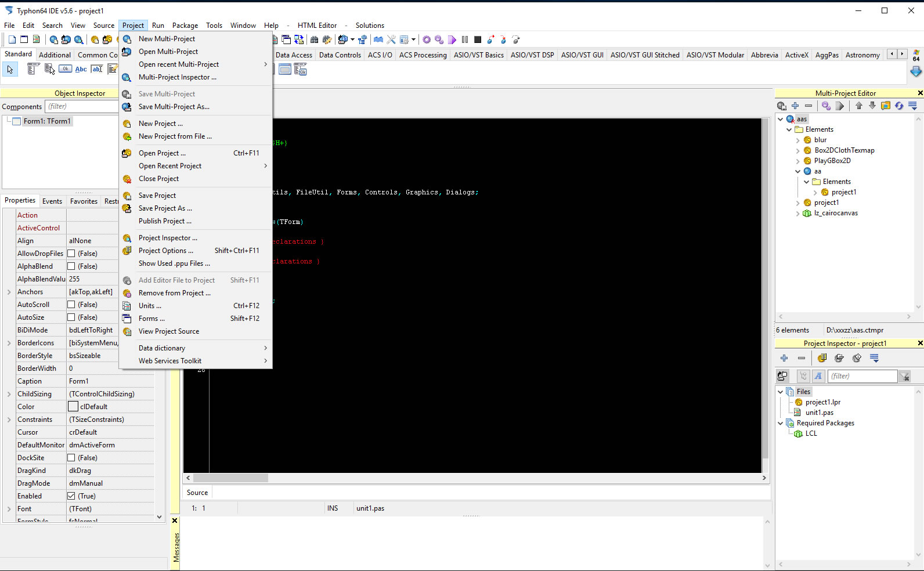The image size is (924, 571).
Task: Expand the Anchors property
Action: (x=9, y=292)
